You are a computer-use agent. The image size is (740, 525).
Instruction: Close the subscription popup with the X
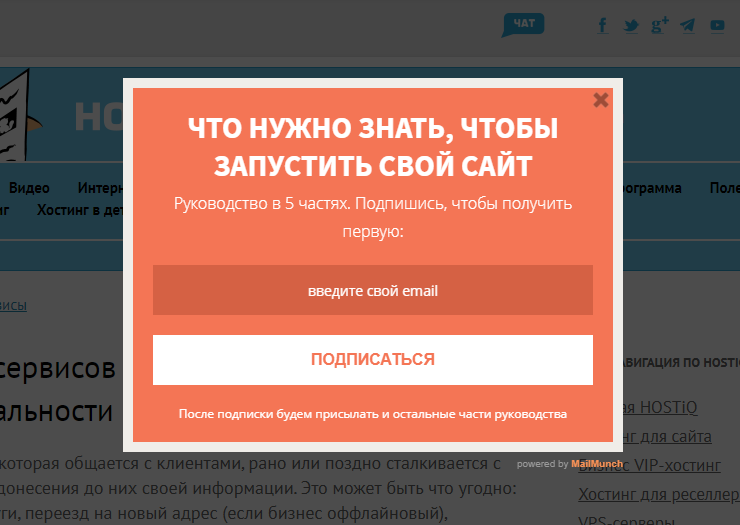[x=600, y=100]
